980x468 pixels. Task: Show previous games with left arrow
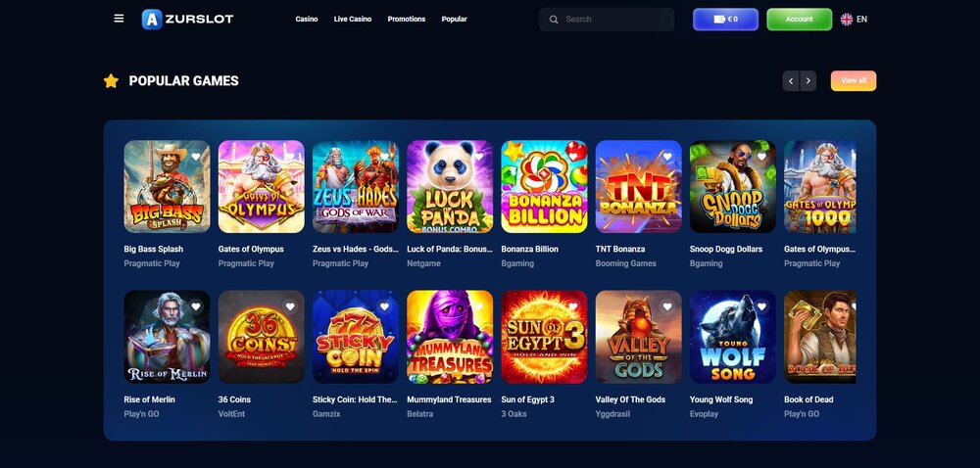coord(791,81)
